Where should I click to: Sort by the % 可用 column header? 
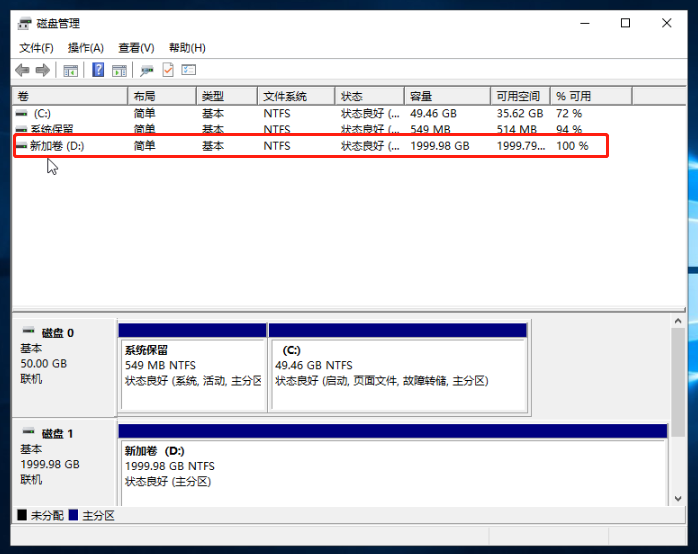591,96
